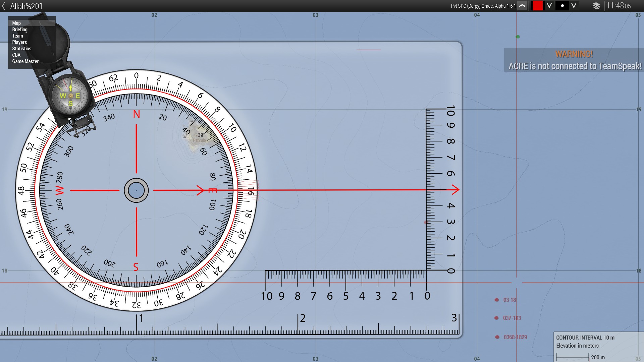
Task: Click the green dot marker on map
Action: (518, 37)
